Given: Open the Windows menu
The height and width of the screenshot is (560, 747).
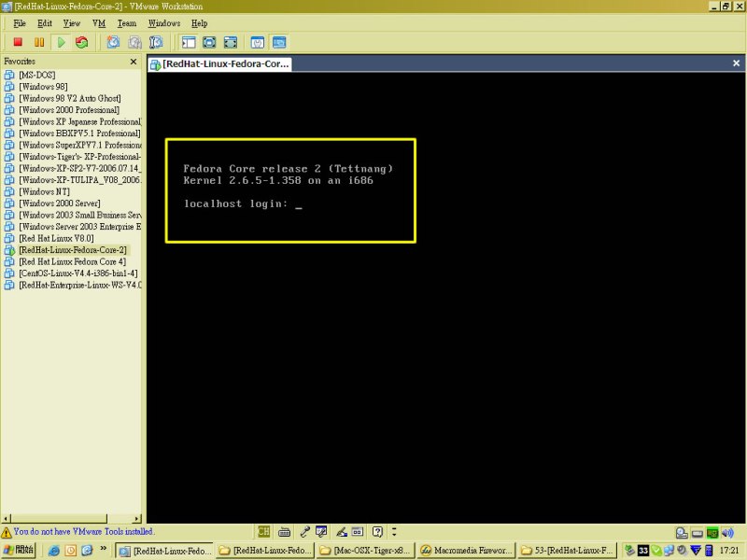Looking at the screenshot, I should click(x=164, y=23).
